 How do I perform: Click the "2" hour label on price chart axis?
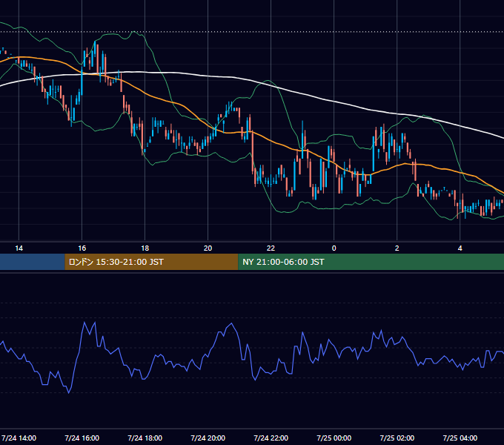(x=397, y=248)
